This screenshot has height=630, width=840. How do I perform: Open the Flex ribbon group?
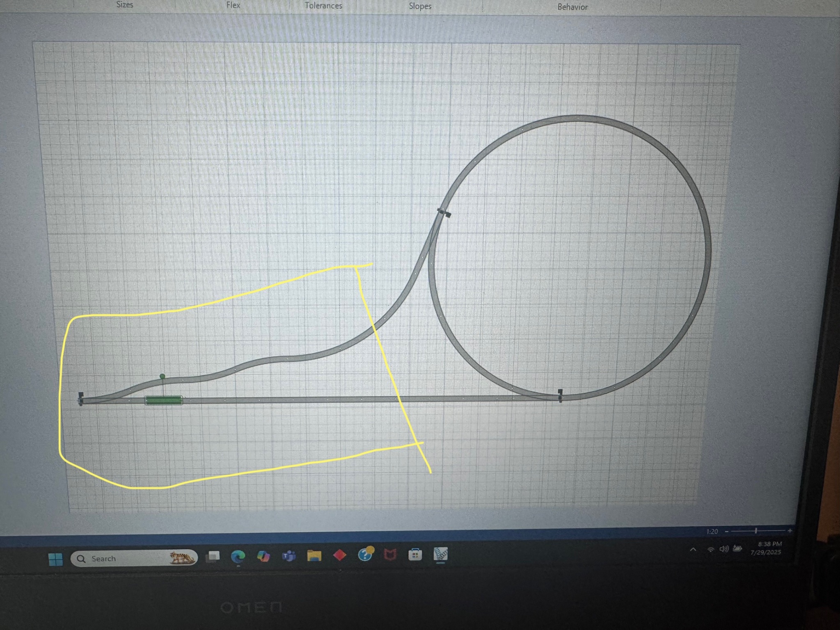tap(233, 5)
